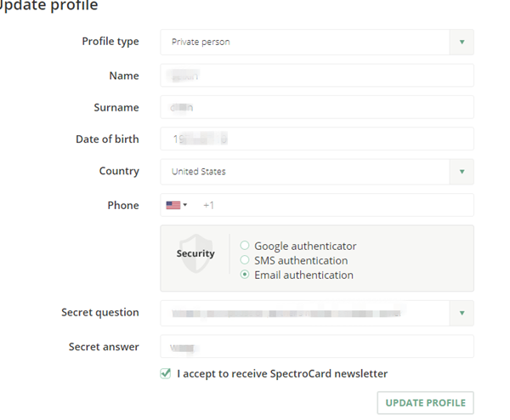Click the Date of birth field
510x420 pixels.
(316, 139)
